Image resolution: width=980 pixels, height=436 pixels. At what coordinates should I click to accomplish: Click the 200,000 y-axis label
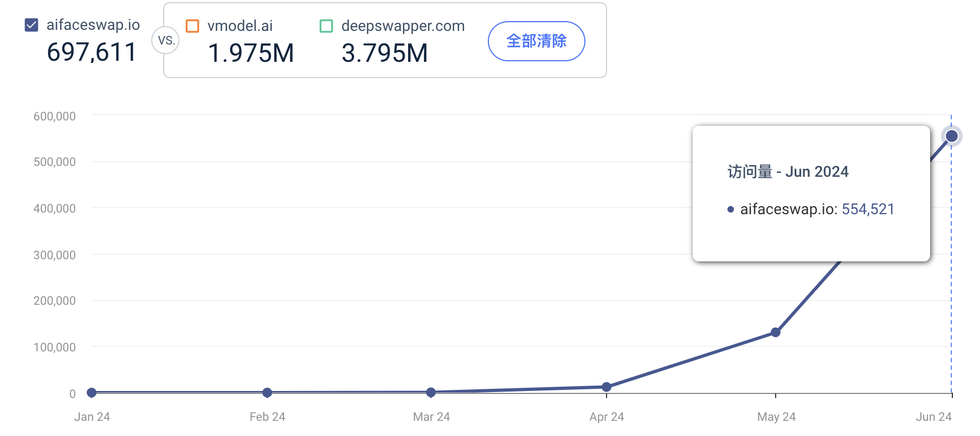point(55,300)
